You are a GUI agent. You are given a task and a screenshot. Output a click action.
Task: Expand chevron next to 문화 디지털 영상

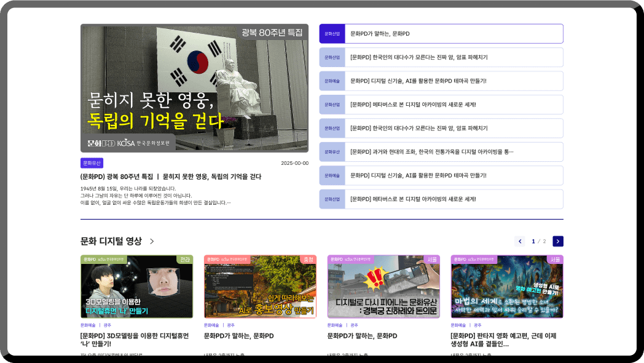pos(152,241)
